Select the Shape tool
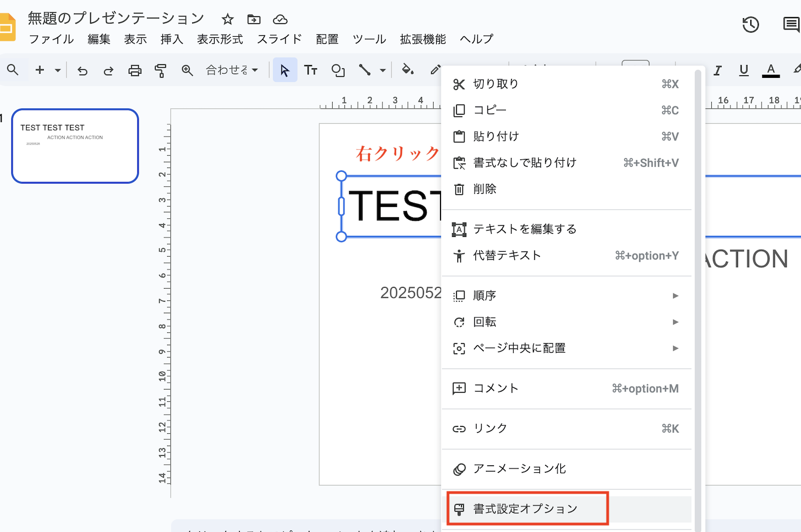The height and width of the screenshot is (532, 801). [337, 70]
